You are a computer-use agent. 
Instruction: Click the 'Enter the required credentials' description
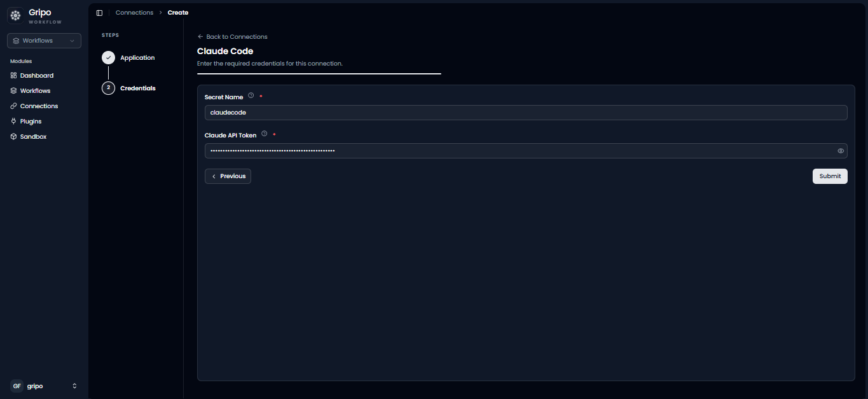pos(270,64)
